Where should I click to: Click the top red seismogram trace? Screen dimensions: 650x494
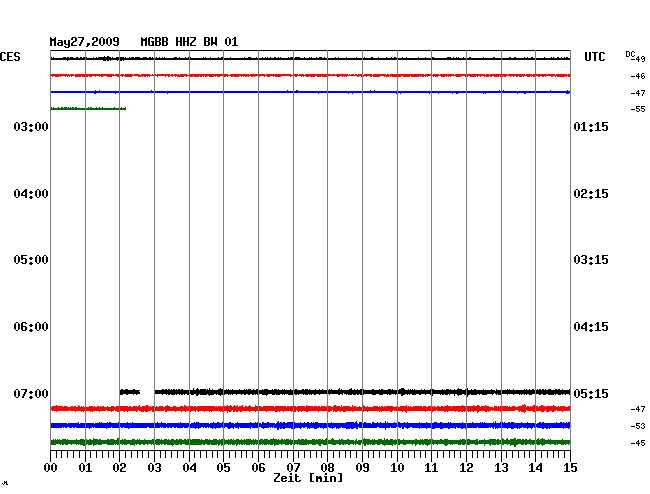310,75
